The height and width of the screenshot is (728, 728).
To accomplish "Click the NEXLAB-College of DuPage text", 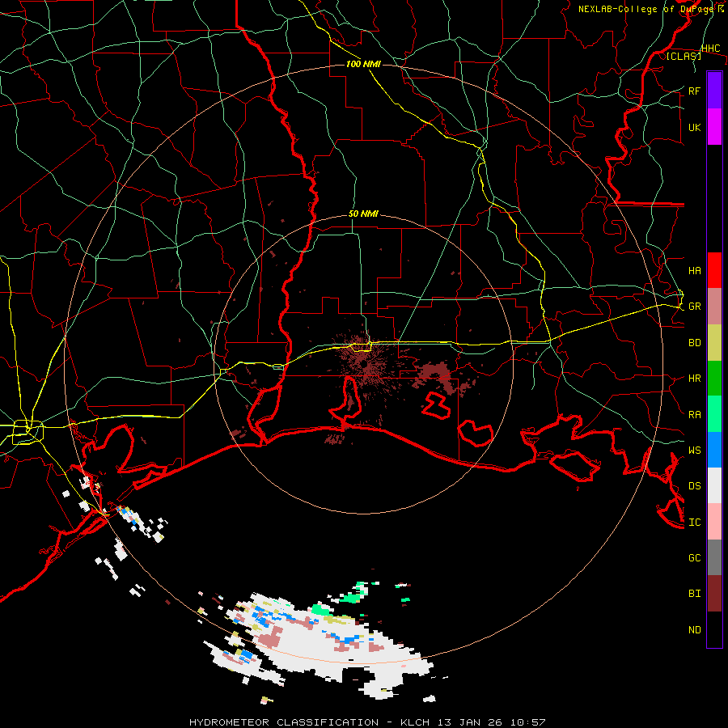I will point(647,9).
